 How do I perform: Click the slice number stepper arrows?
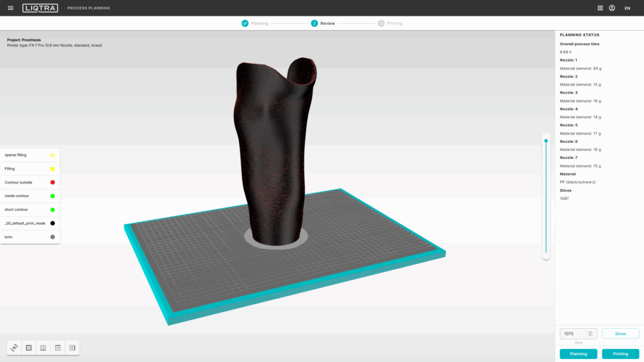(590, 334)
